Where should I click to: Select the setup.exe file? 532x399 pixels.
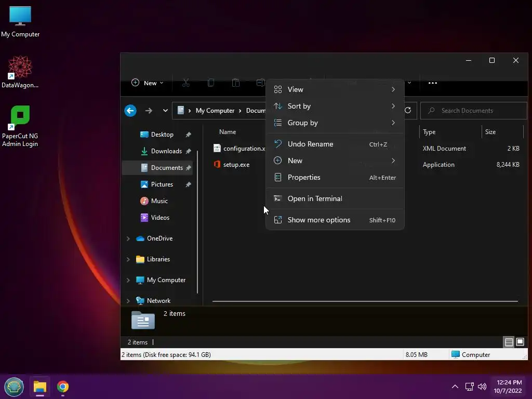pyautogui.click(x=232, y=165)
